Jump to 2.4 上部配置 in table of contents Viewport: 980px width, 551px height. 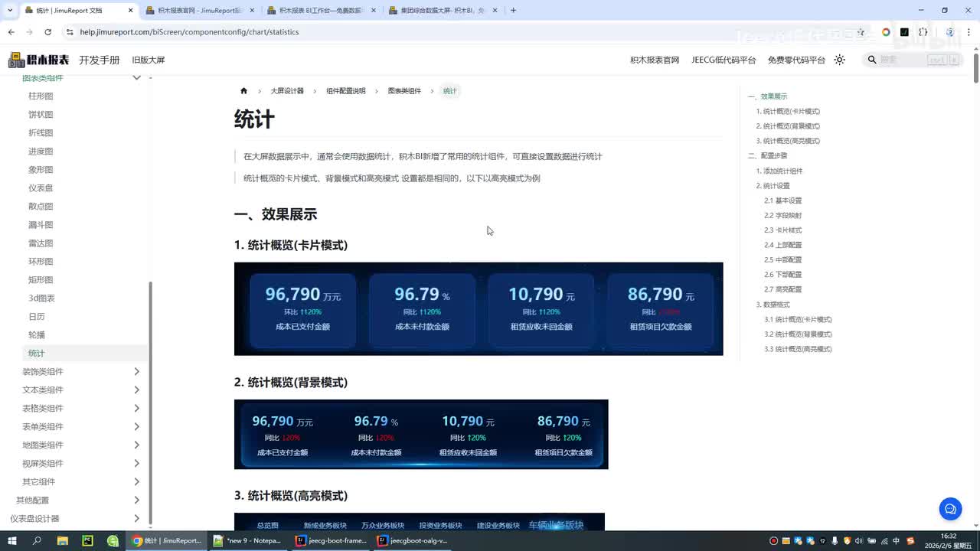point(782,245)
